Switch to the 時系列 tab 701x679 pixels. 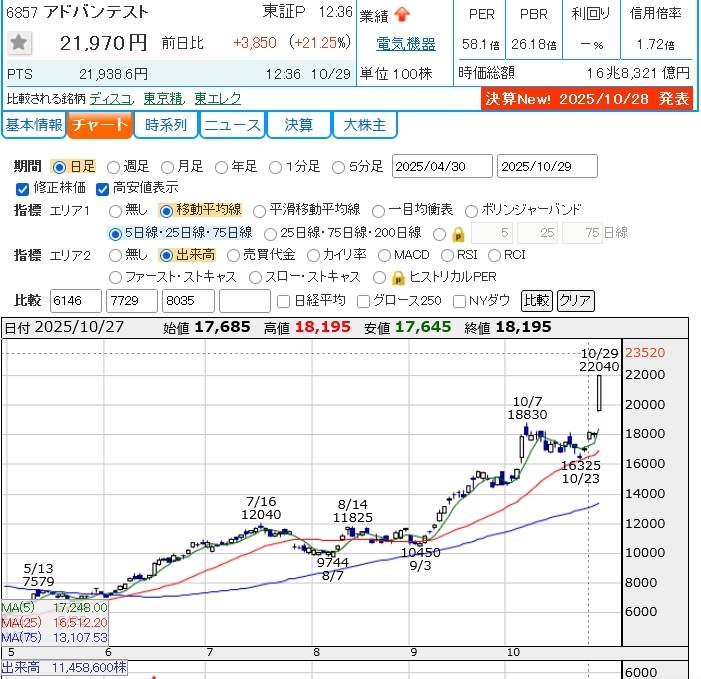coord(166,125)
